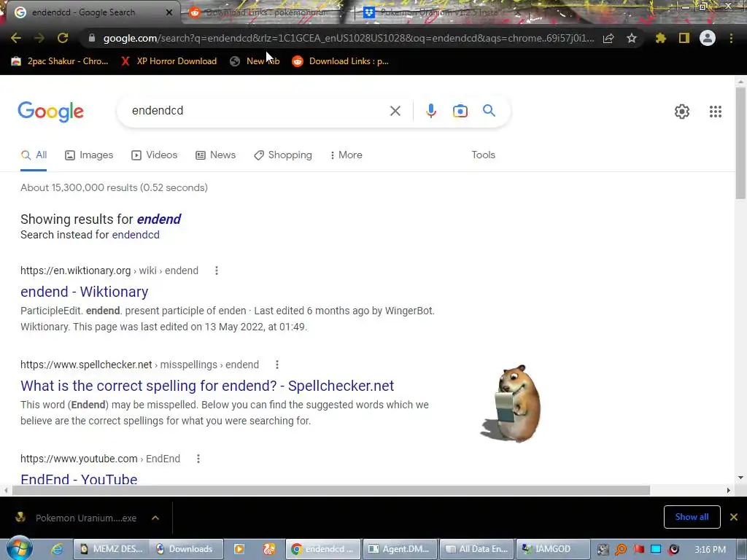This screenshot has width=747, height=560.
Task: Open options for the Spellchecker.net result
Action: 276,365
